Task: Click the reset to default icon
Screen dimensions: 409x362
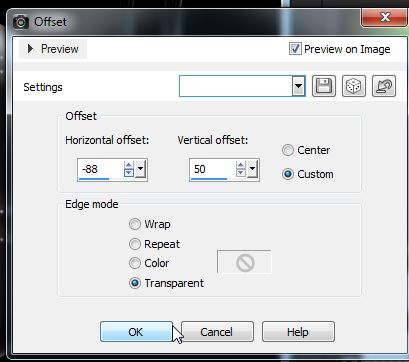Action: [x=384, y=86]
